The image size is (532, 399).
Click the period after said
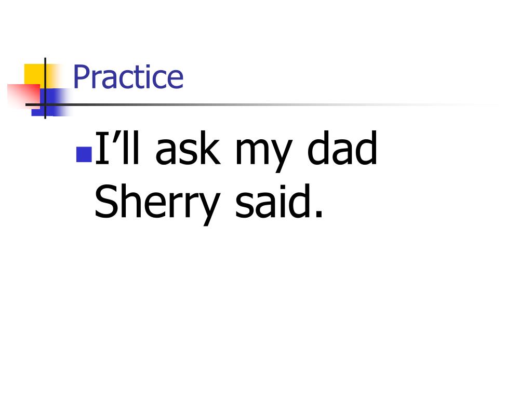(x=318, y=213)
